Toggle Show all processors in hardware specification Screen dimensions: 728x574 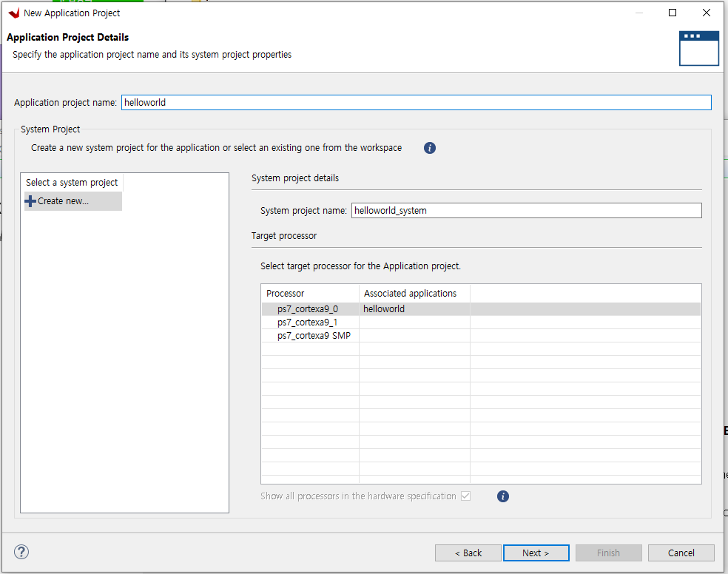pyautogui.click(x=465, y=496)
